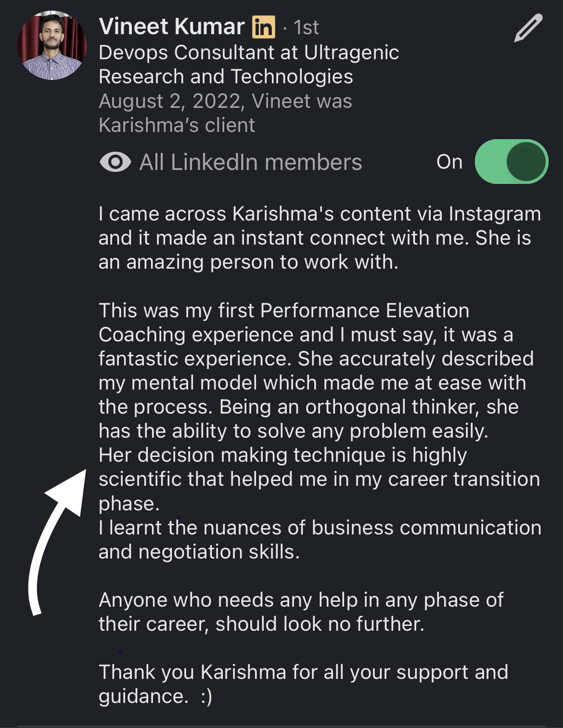Click the August 2, 2022 relationship line
The width and height of the screenshot is (563, 728).
coord(225,113)
